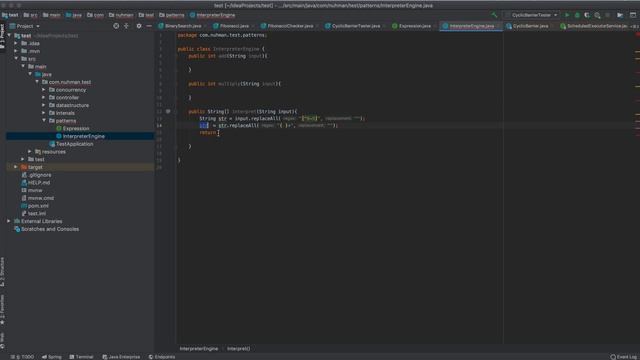Hide the Project panel with the minus icon
The width and height of the screenshot is (640, 360).
(x=149, y=26)
